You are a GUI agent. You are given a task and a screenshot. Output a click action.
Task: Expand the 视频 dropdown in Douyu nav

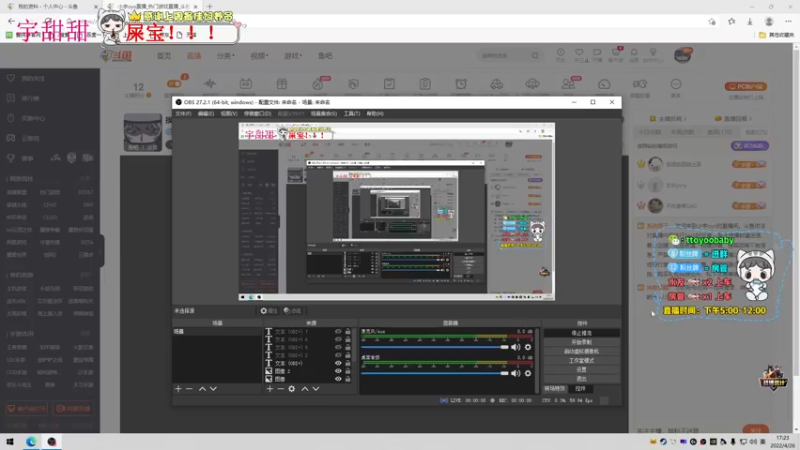(259, 56)
